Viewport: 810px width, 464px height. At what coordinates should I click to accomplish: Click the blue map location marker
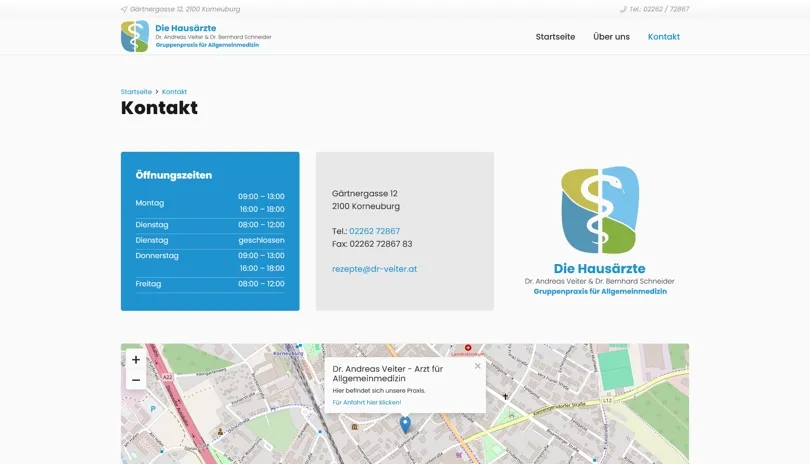click(x=406, y=425)
